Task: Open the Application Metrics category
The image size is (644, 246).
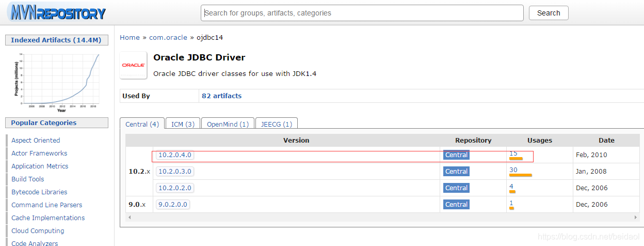Action: pos(40,166)
